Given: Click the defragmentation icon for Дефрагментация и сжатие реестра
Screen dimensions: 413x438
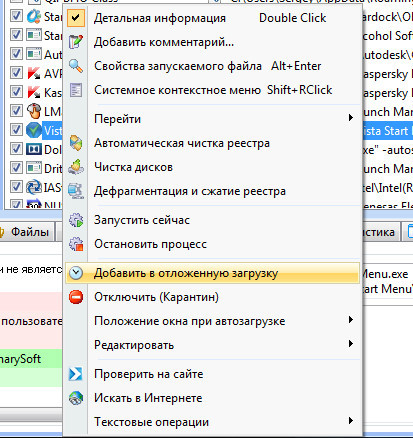Looking at the screenshot, I should 76,191.
